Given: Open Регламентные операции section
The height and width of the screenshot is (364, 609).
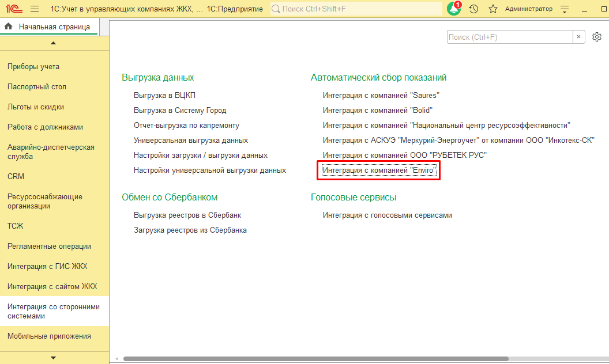Looking at the screenshot, I should pyautogui.click(x=50, y=246).
